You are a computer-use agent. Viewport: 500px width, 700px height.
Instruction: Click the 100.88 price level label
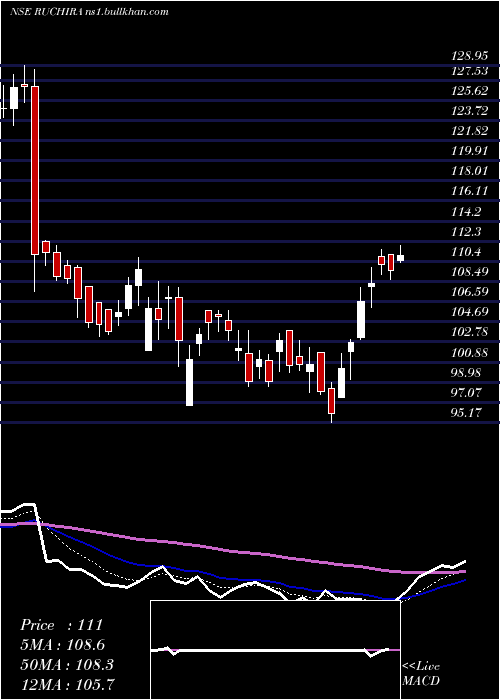pos(469,353)
